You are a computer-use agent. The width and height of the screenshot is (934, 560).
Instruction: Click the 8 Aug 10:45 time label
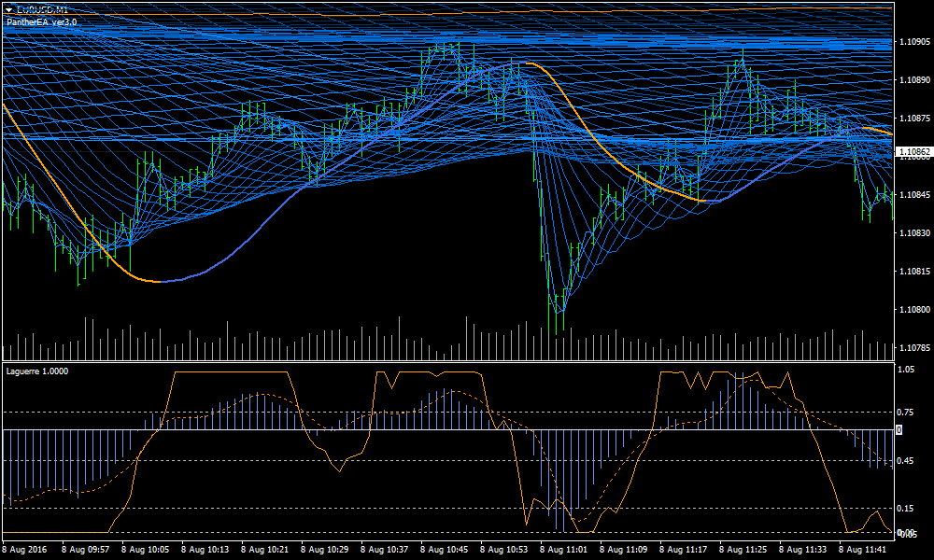tap(445, 550)
